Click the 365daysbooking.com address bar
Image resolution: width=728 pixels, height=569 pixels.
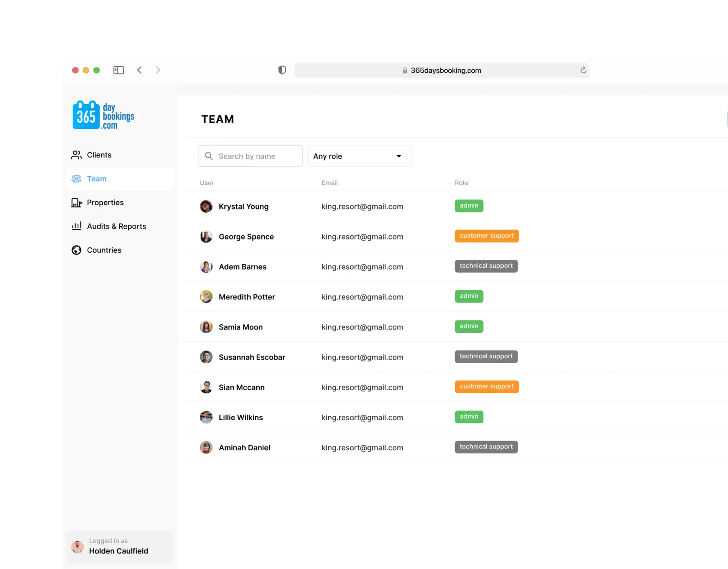(x=442, y=70)
